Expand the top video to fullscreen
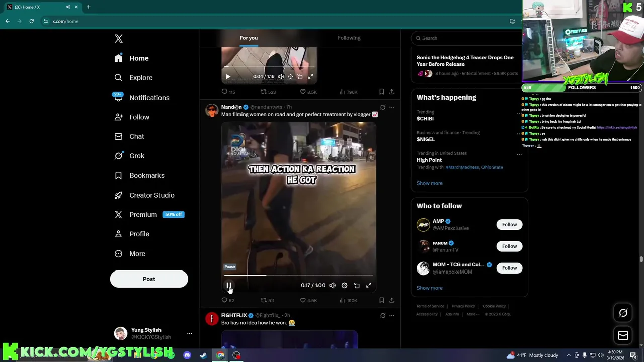The image size is (644, 362). [x=310, y=77]
